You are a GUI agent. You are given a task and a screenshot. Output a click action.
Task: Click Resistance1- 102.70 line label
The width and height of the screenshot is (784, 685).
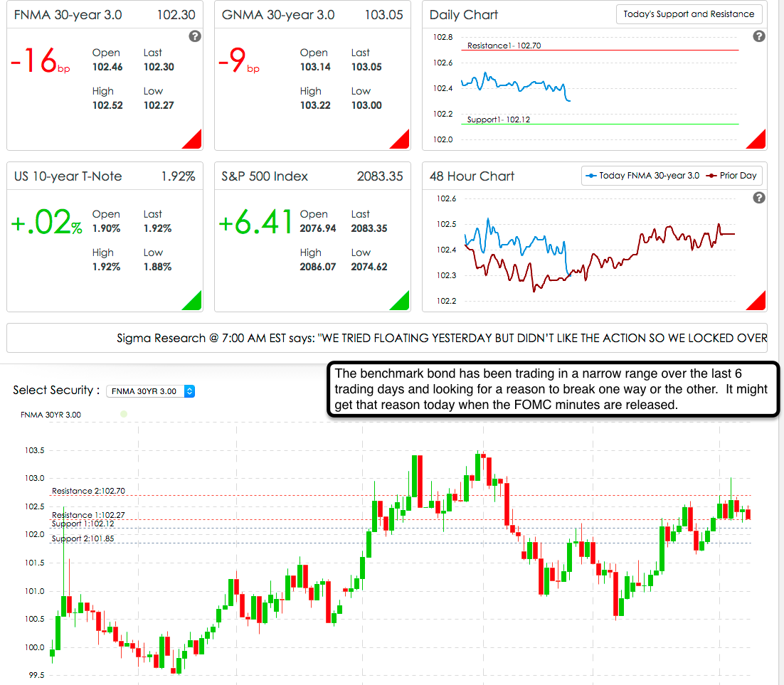click(x=504, y=46)
